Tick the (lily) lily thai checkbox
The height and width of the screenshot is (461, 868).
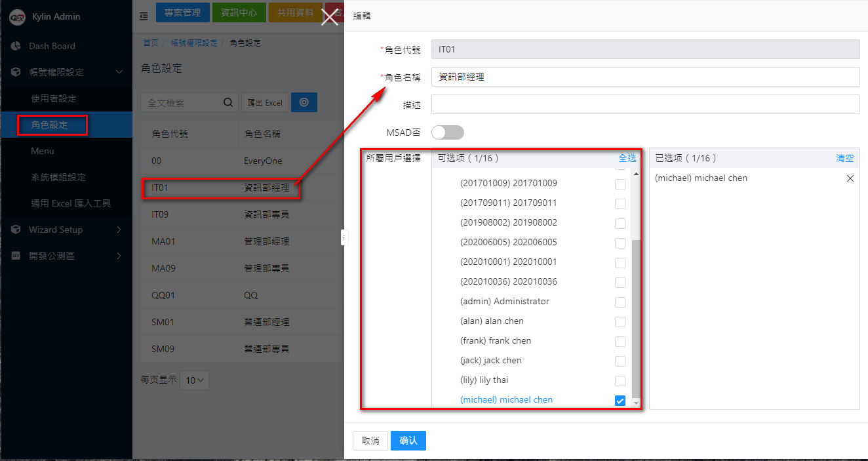coord(620,381)
